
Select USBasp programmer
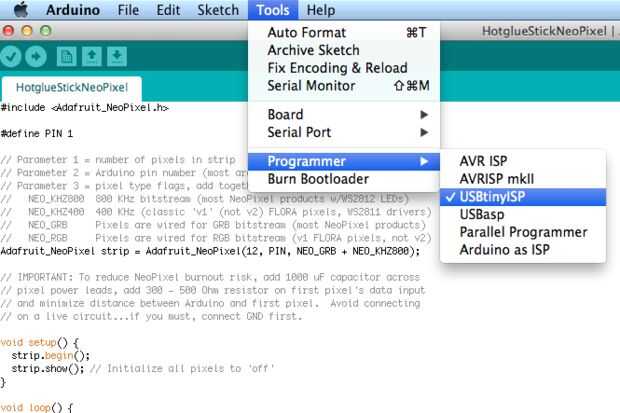tap(523, 214)
